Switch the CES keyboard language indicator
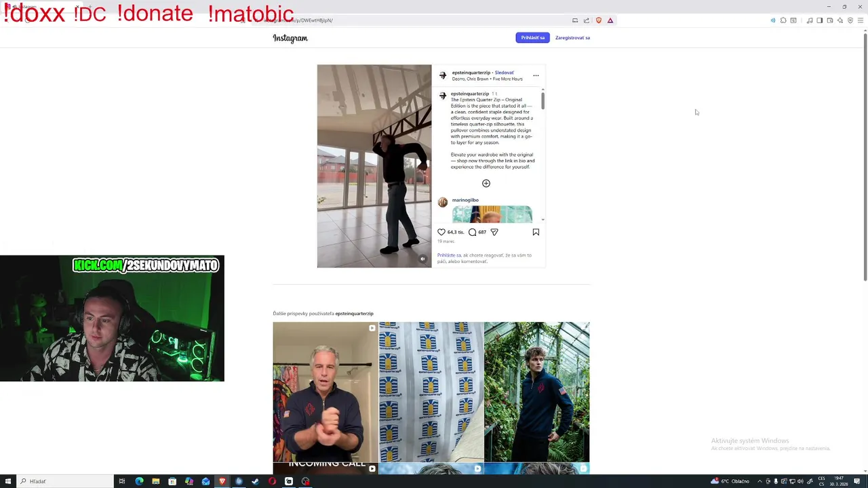The width and height of the screenshot is (868, 488). pos(821,481)
